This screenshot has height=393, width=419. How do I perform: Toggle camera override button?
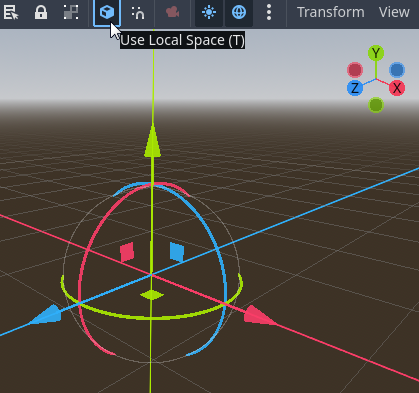(172, 13)
